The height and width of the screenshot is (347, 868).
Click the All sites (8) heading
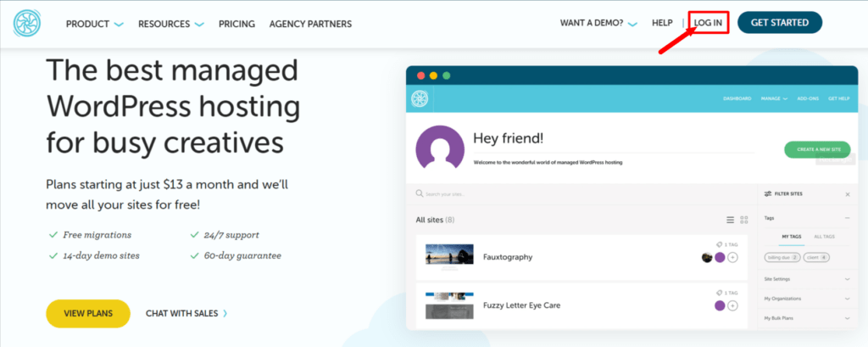pyautogui.click(x=435, y=220)
